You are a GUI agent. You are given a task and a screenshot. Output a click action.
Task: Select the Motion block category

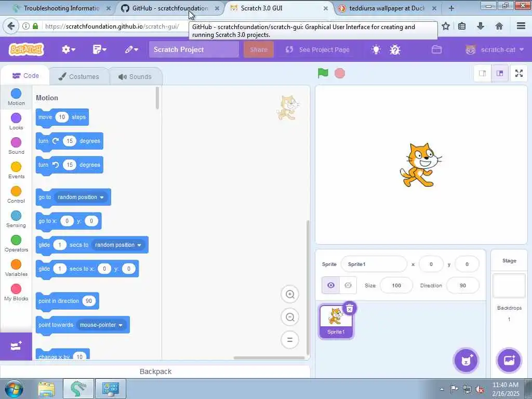tap(16, 97)
